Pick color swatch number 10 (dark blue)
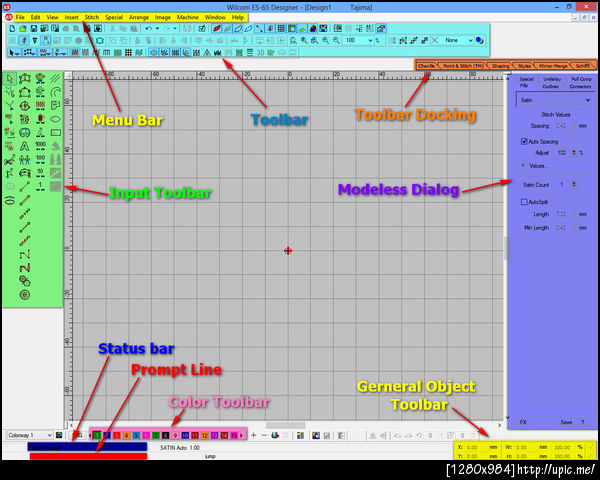 (185, 436)
